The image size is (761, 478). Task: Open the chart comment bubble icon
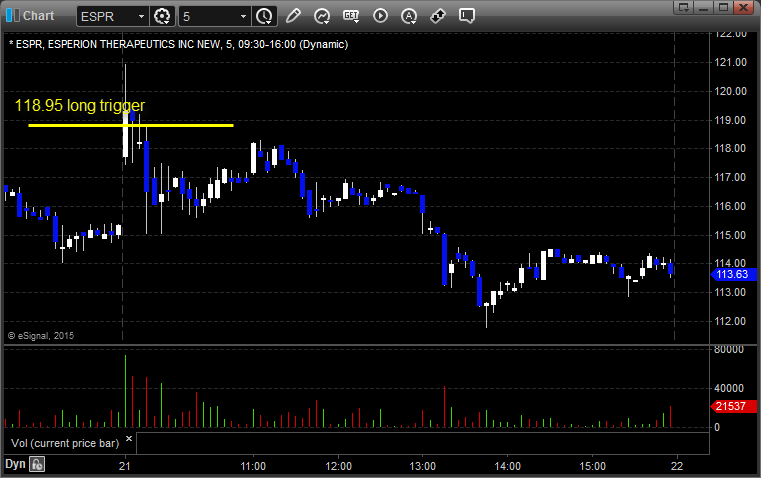pyautogui.click(x=467, y=16)
